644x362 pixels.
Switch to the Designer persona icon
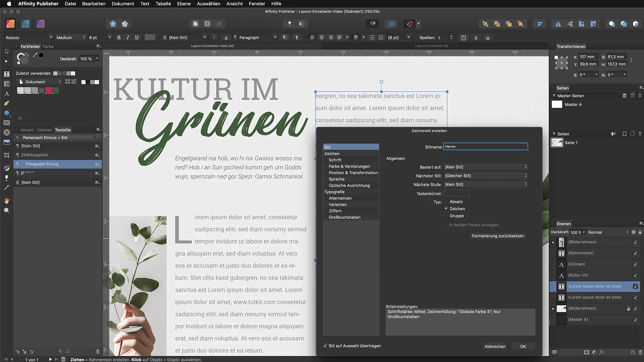pos(25,24)
